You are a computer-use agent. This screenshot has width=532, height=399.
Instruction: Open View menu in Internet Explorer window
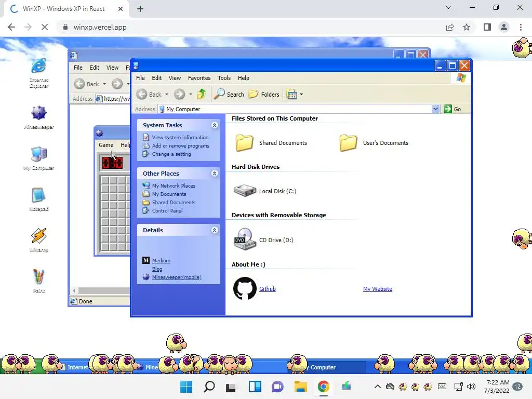click(112, 68)
